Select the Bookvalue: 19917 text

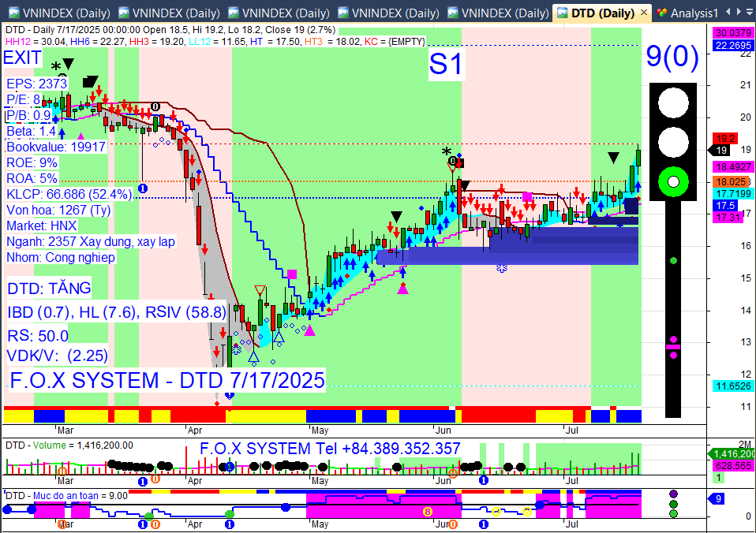click(56, 147)
